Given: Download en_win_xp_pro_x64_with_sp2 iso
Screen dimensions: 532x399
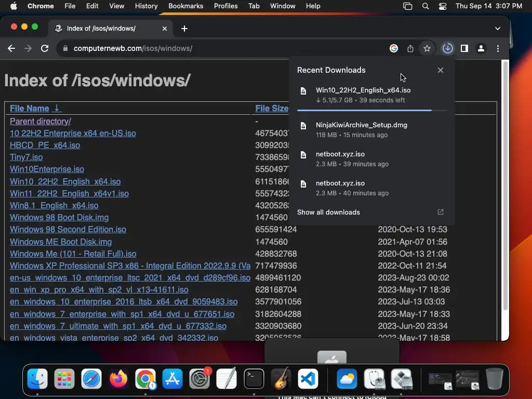Looking at the screenshot, I should click(x=99, y=289).
